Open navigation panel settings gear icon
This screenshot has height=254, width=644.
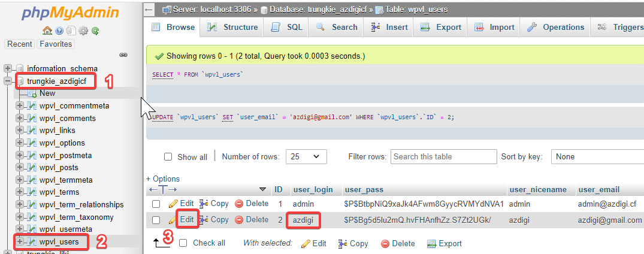tap(83, 31)
